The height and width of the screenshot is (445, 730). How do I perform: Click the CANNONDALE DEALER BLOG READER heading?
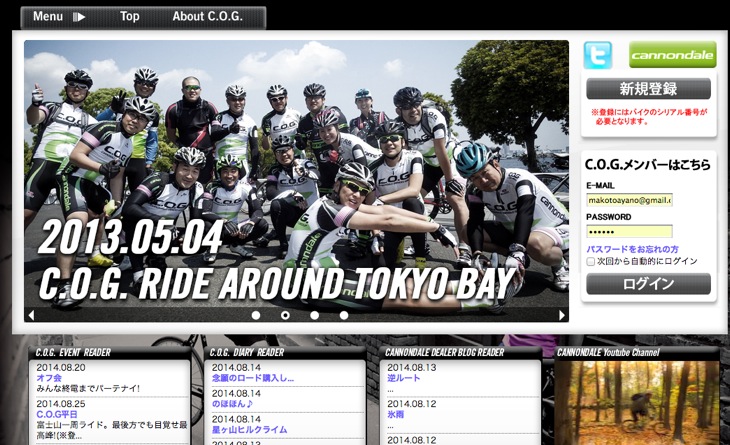pos(445,352)
